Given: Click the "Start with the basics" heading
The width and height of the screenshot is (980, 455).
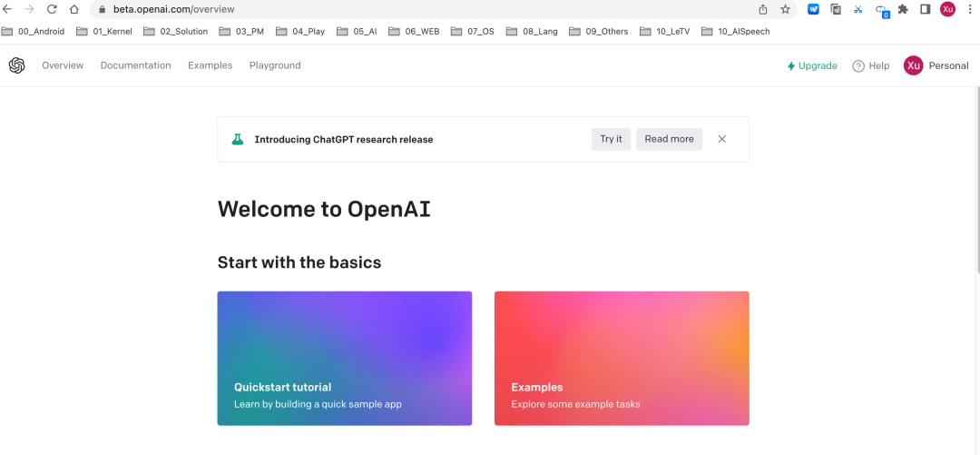Looking at the screenshot, I should pos(299,262).
